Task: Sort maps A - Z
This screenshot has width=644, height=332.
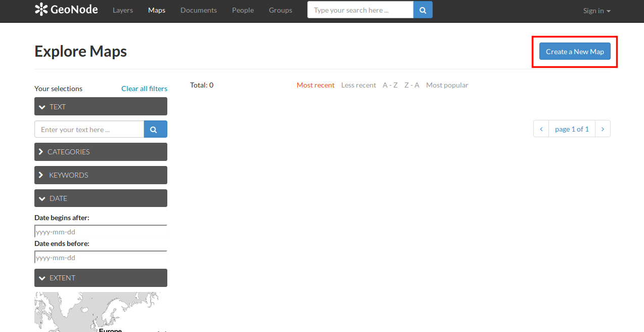Action: coord(390,85)
